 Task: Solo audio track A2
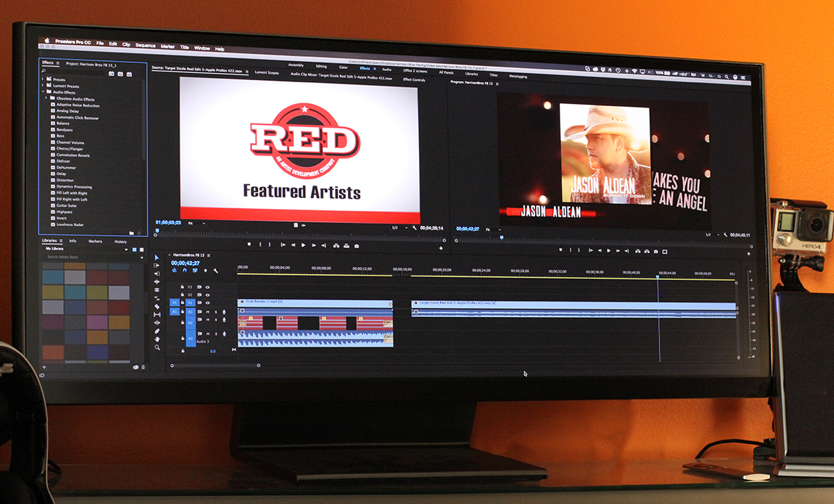coord(216,320)
